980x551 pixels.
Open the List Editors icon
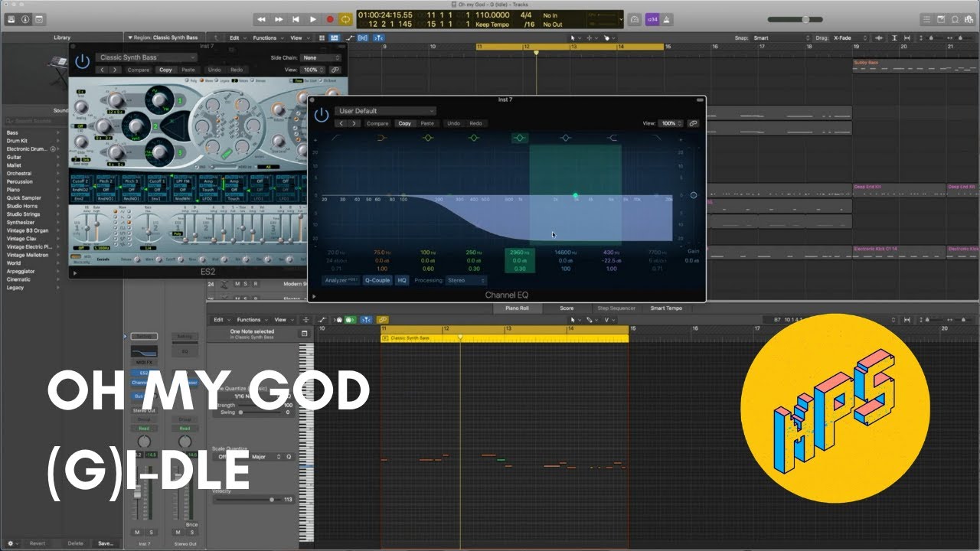coord(926,19)
